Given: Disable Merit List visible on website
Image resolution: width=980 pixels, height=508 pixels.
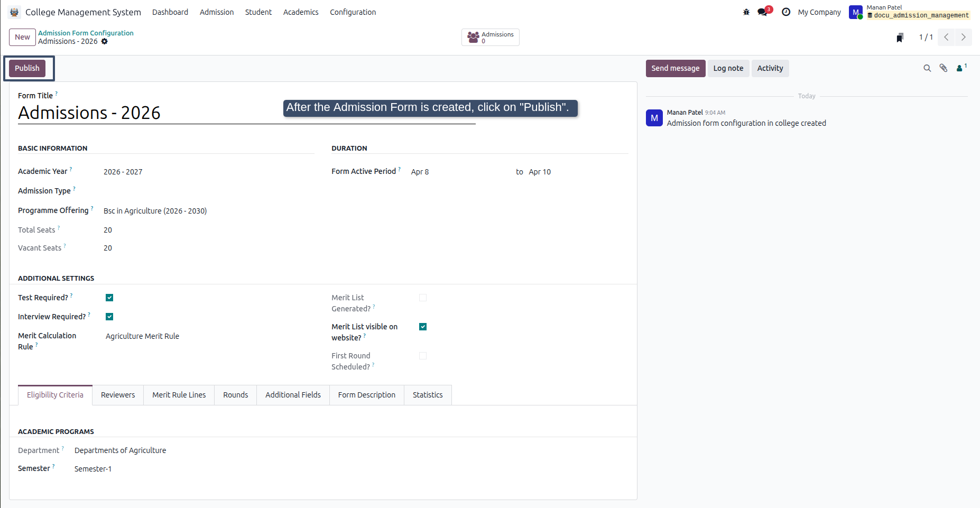Looking at the screenshot, I should click(423, 327).
